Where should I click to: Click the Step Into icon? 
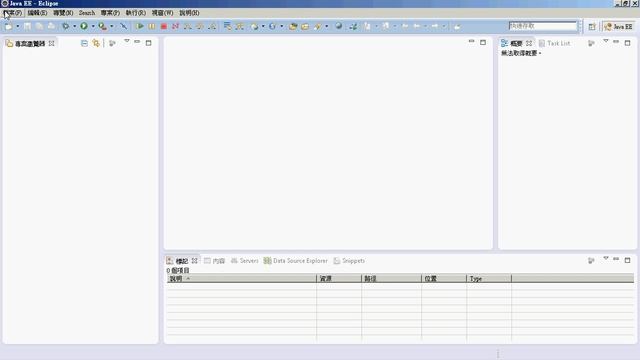(188, 27)
